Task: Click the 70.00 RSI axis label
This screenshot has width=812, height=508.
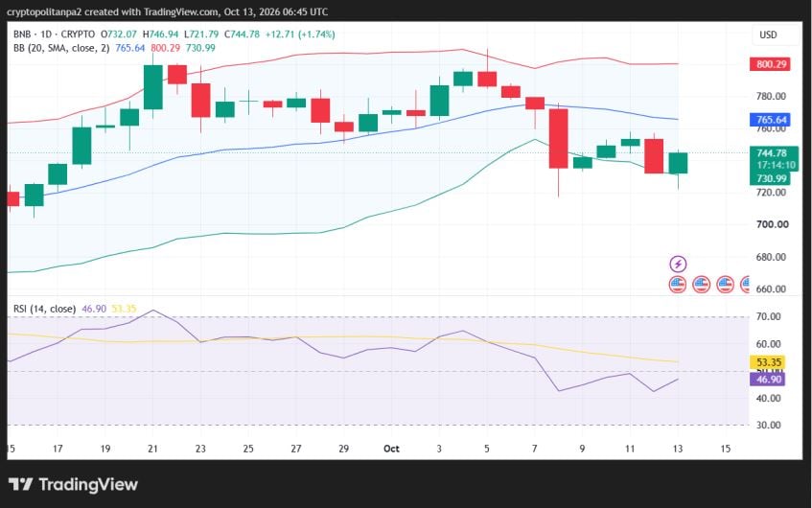Action: click(769, 316)
